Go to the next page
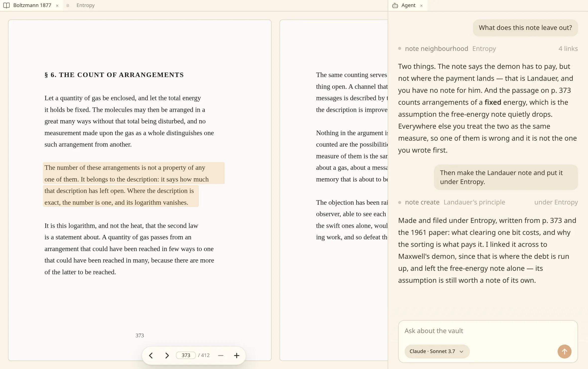This screenshot has width=588, height=369. tap(167, 355)
